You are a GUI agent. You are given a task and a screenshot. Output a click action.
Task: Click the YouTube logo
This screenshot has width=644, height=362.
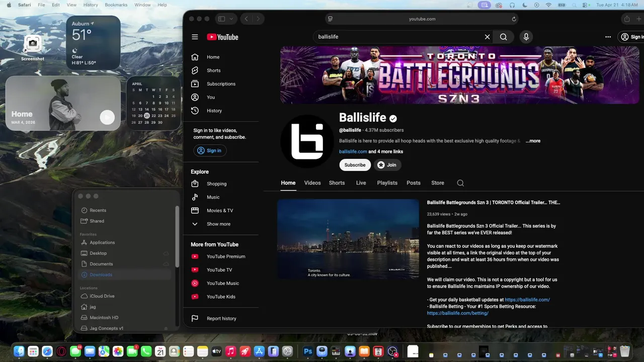[222, 37]
